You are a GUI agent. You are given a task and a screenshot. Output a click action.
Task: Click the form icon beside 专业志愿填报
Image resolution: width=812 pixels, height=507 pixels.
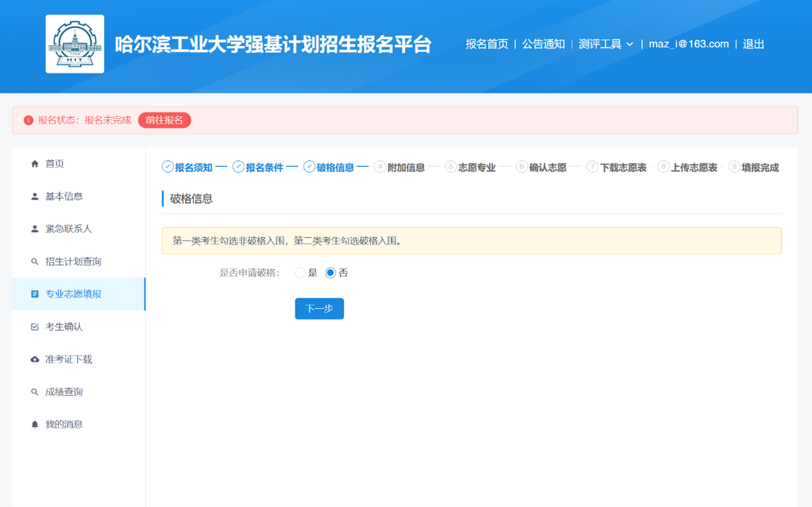pyautogui.click(x=35, y=294)
